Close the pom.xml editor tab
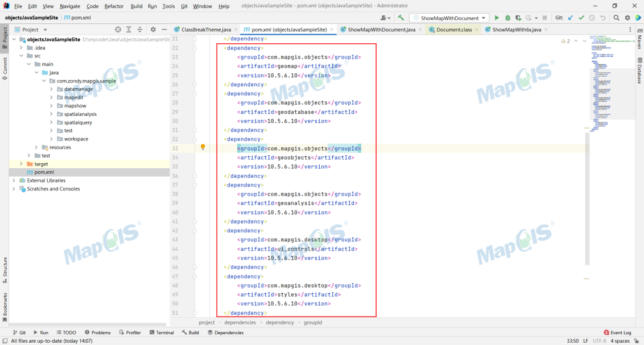 point(332,30)
